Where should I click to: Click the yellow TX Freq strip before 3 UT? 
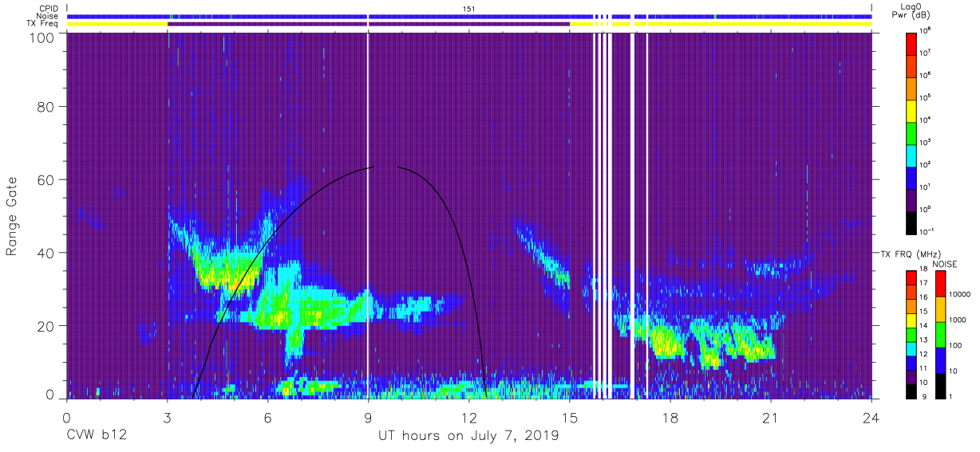click(x=117, y=24)
